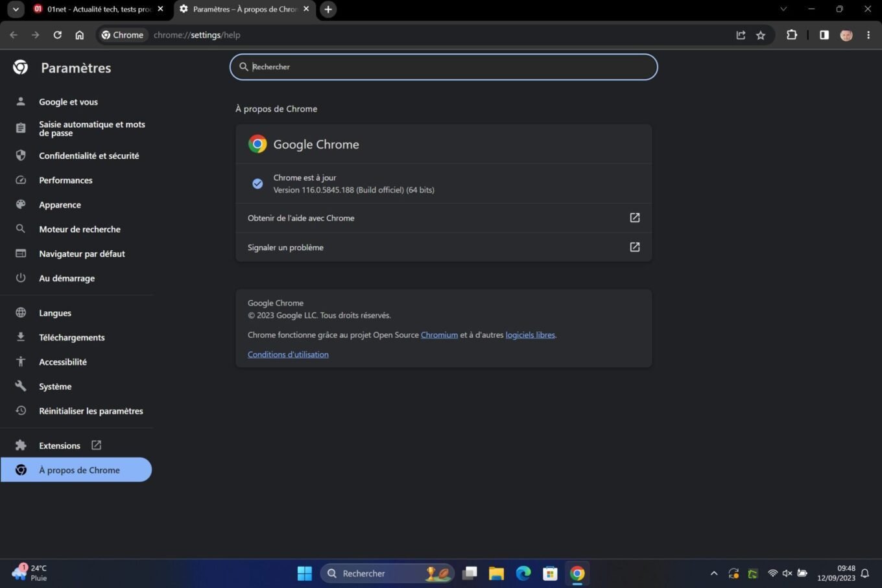Open File Explorer from taskbar
The height and width of the screenshot is (588, 882).
pyautogui.click(x=497, y=573)
